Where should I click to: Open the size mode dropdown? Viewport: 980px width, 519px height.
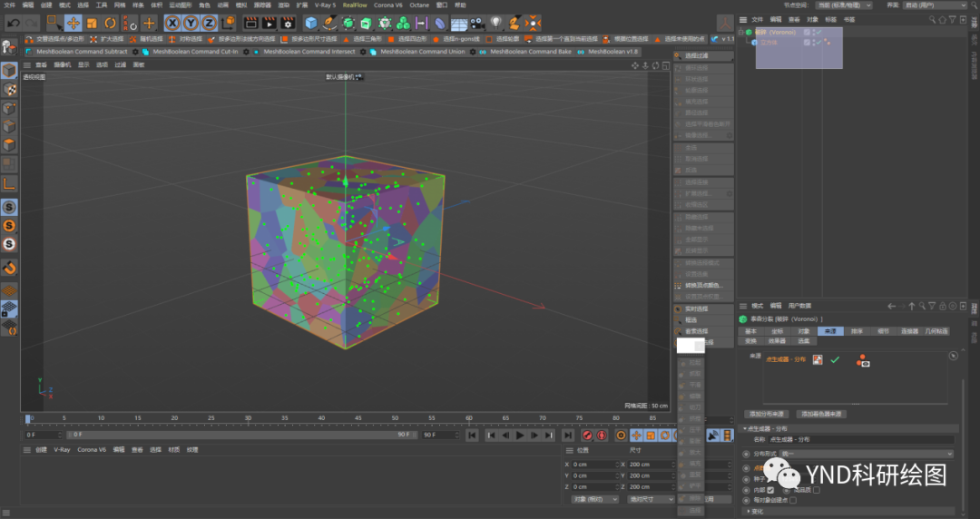click(x=652, y=499)
